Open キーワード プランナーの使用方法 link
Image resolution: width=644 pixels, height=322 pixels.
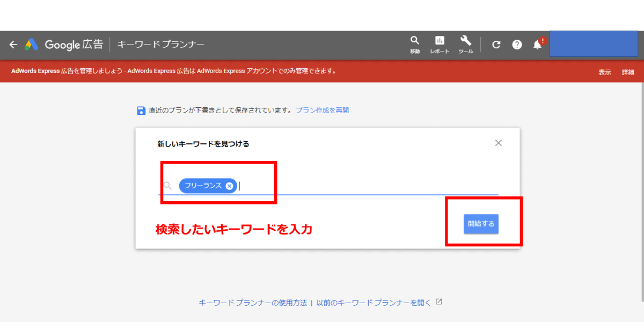[x=253, y=303]
